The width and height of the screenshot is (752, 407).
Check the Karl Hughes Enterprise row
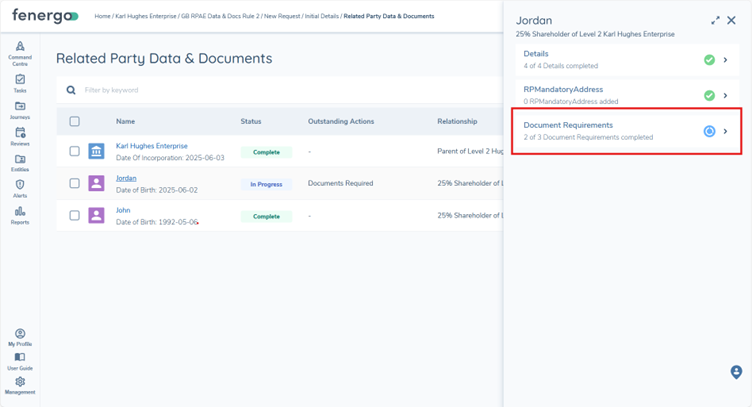(74, 152)
